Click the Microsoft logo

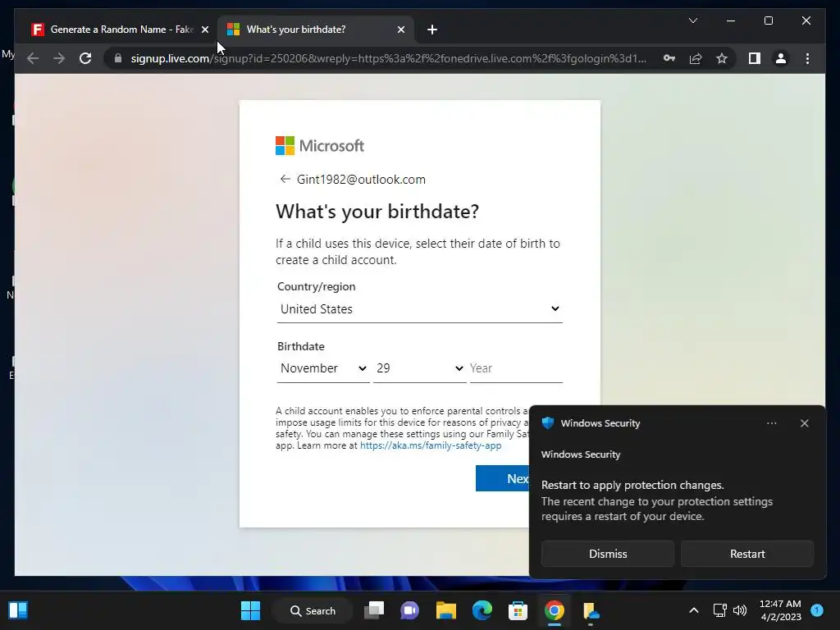(320, 146)
